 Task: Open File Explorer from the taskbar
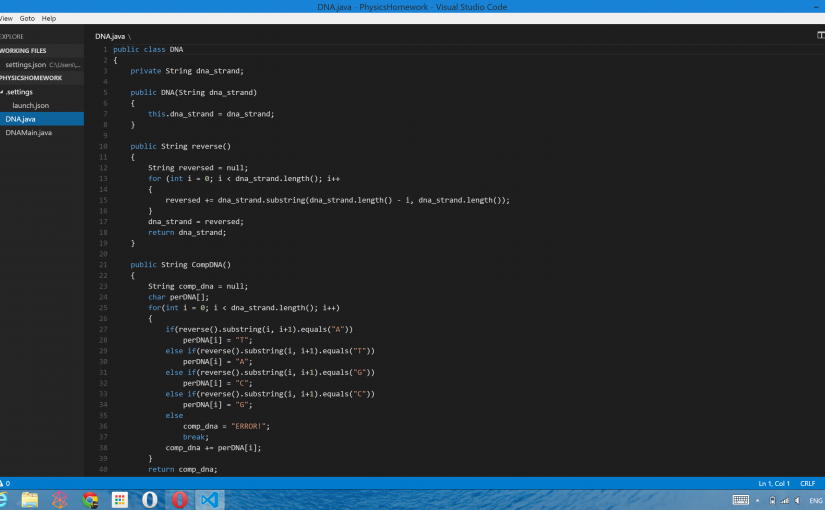[x=30, y=499]
